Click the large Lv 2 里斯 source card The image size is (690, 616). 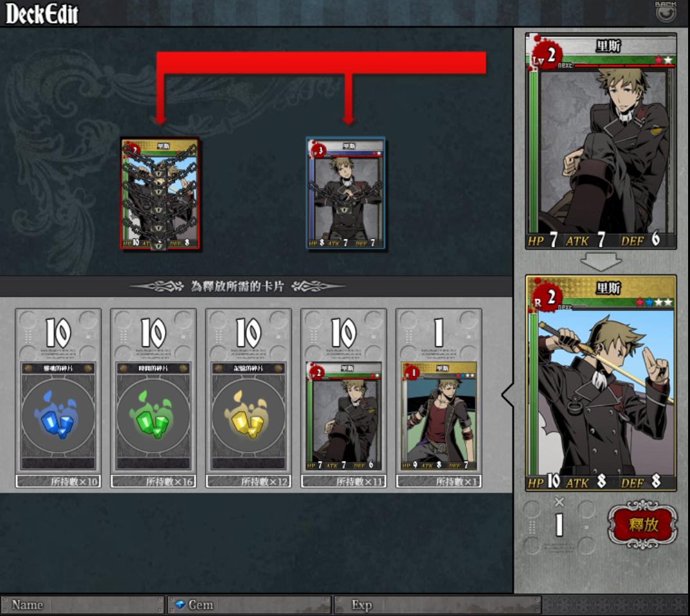tap(601, 141)
